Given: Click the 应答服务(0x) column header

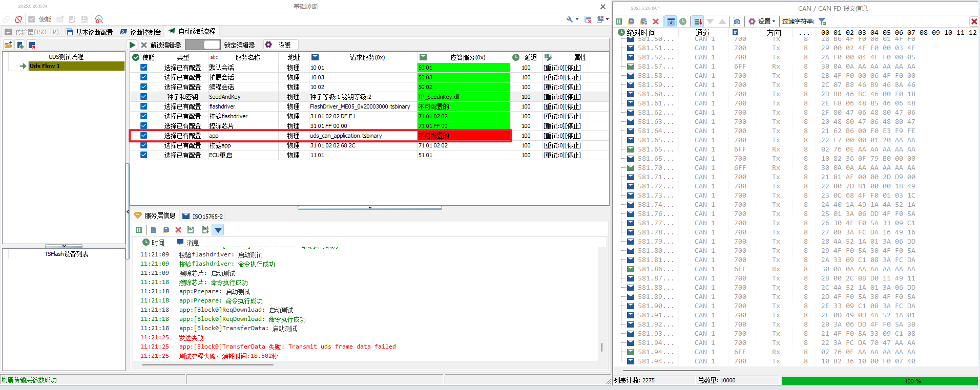Looking at the screenshot, I should click(x=464, y=57).
